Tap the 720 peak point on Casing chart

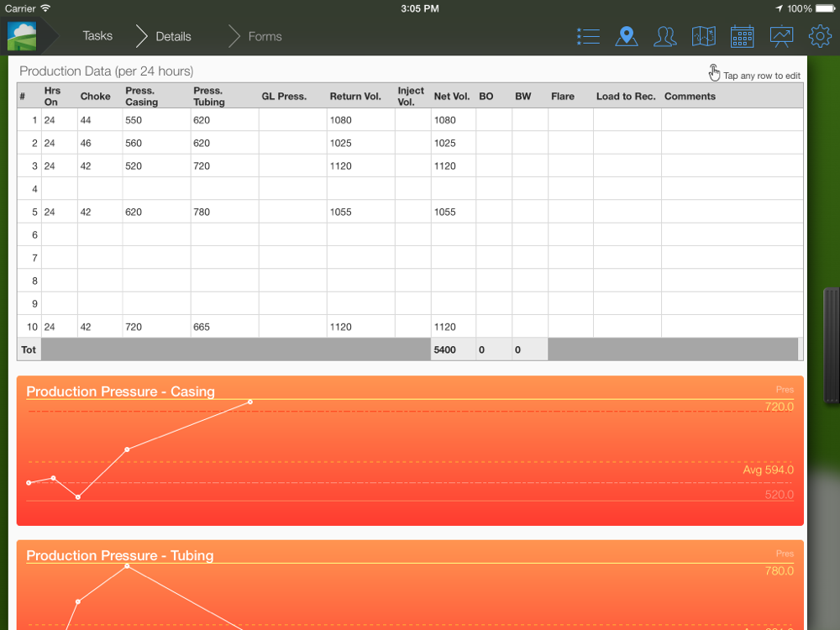pyautogui.click(x=250, y=402)
